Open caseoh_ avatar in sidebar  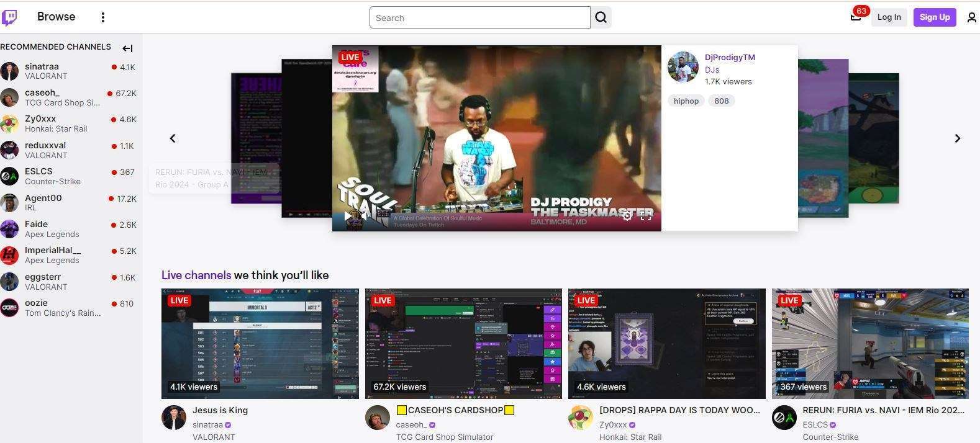[9, 97]
